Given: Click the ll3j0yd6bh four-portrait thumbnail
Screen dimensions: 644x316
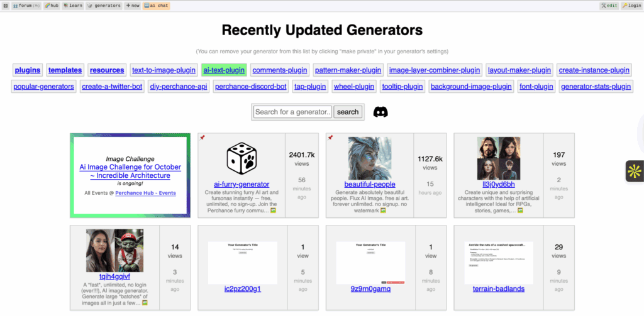Looking at the screenshot, I should click(x=498, y=158).
